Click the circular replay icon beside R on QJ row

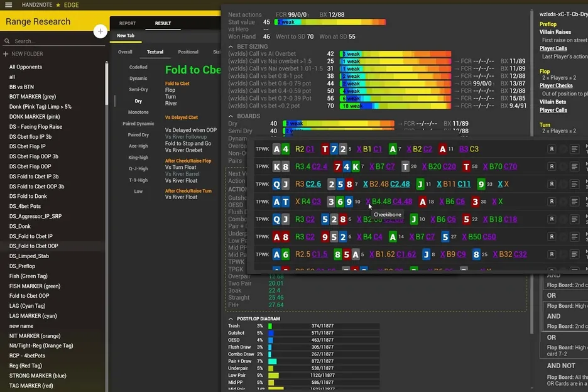[x=564, y=184]
